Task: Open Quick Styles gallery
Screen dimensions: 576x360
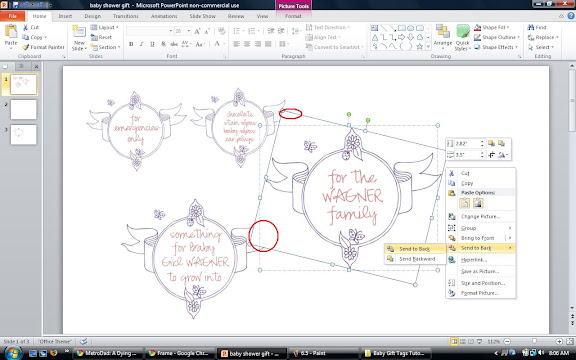Action: pos(462,38)
